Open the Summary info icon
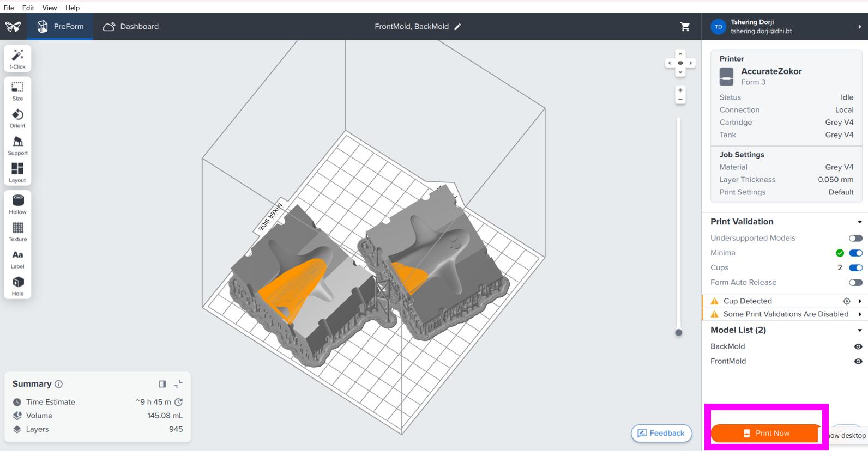The width and height of the screenshot is (868, 451). click(59, 384)
